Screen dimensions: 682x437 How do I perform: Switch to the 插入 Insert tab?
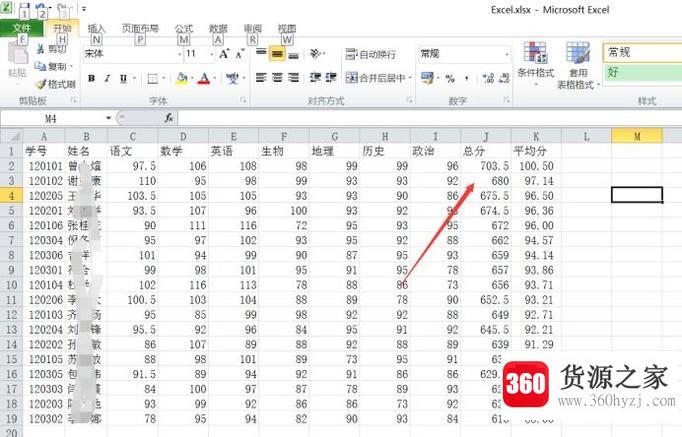pos(96,29)
